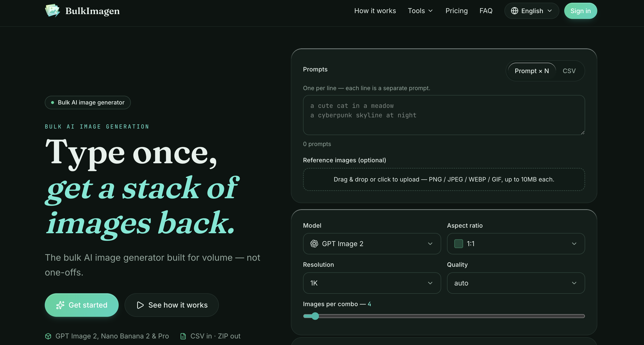644x345 pixels.
Task: Click the CSV file icon near ZIP out
Action: [183, 336]
